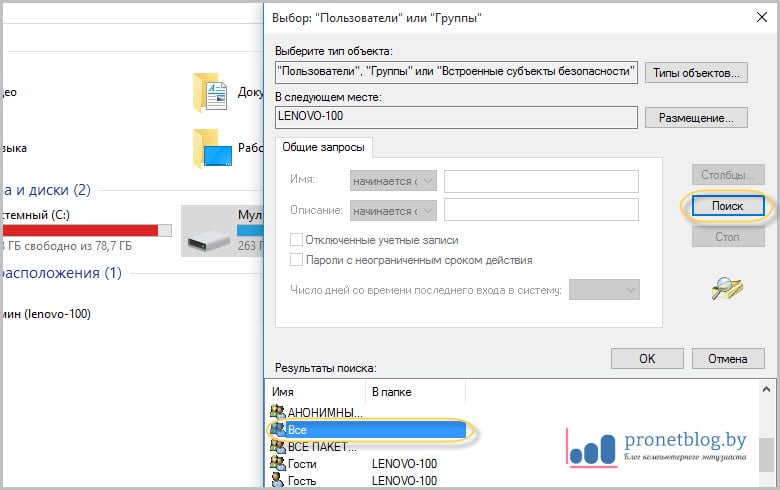The height and width of the screenshot is (490, 780).
Task: Select the АНОНИМНЫ... group icon in results
Action: pyautogui.click(x=277, y=412)
